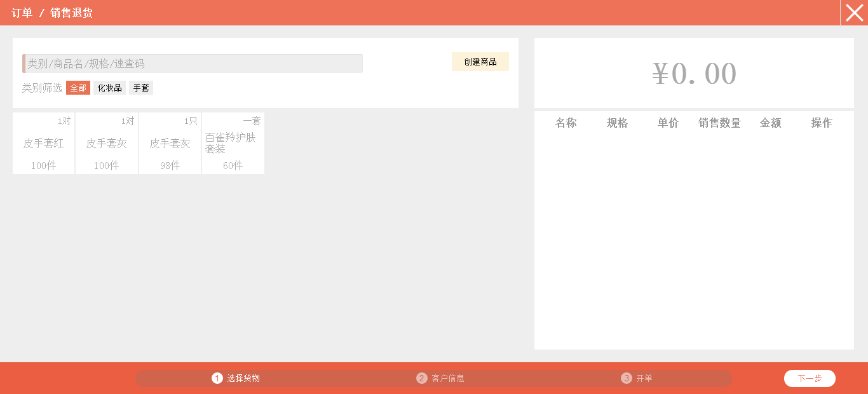The image size is (868, 394).
Task: Go to step 1 选择货物
Action: (x=236, y=378)
